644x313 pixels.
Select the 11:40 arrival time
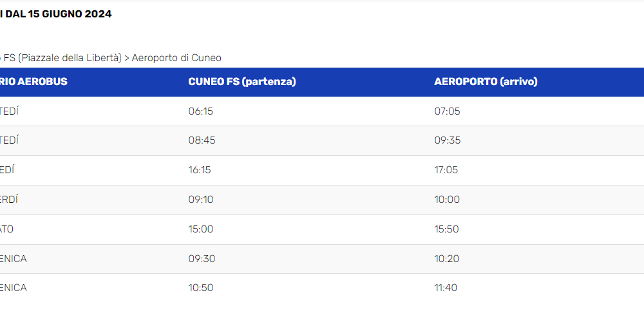pos(446,288)
